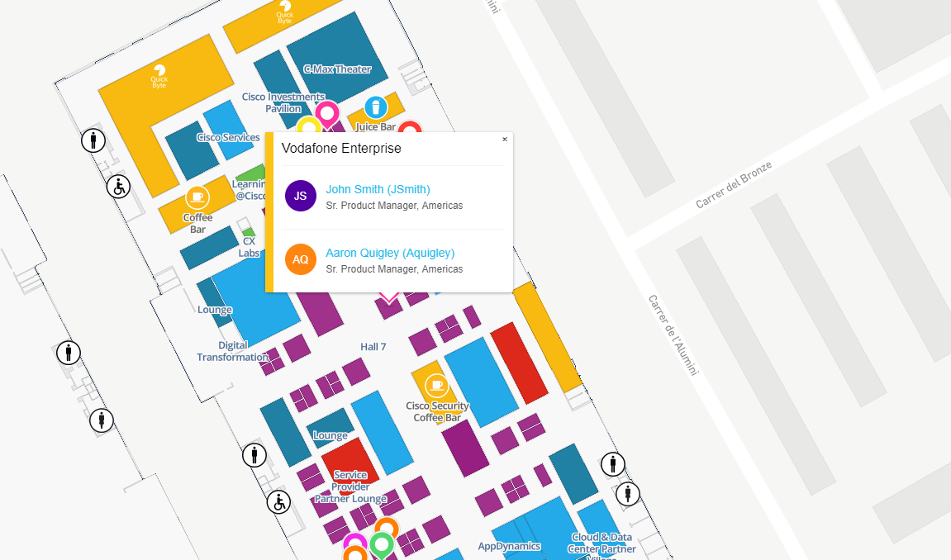The width and height of the screenshot is (951, 560).
Task: Select the orange pin above the green pin
Action: coord(387,527)
